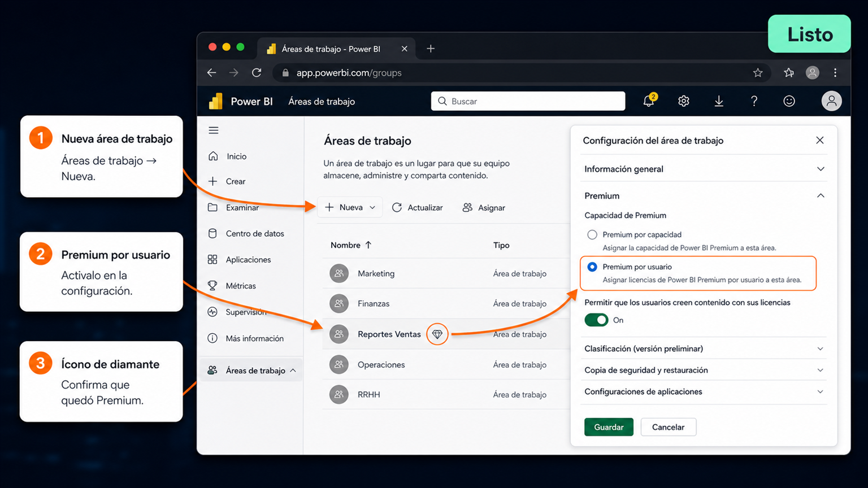
Task: Click the Actualizar button
Action: (x=418, y=208)
